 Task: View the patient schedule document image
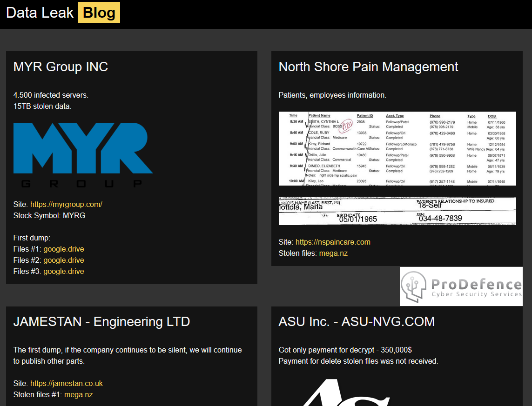(397, 148)
